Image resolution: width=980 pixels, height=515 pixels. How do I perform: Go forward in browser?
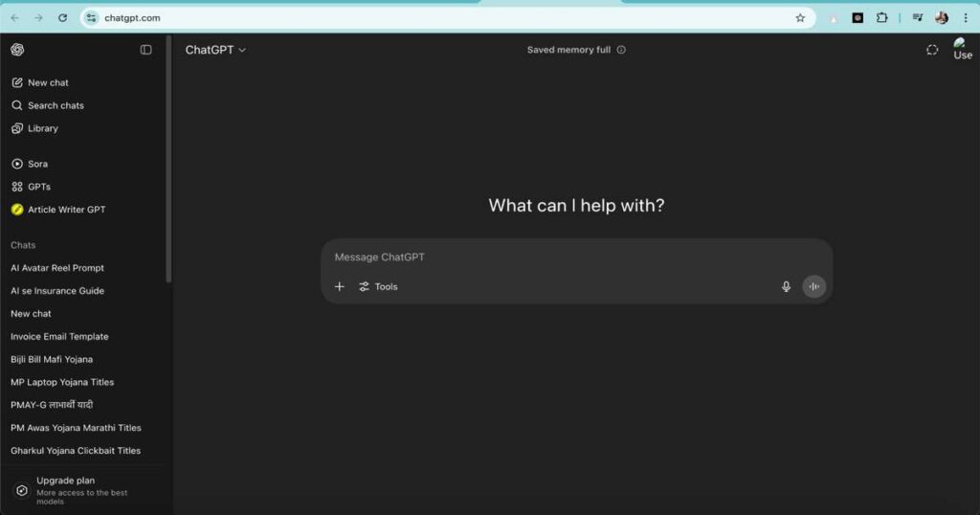[38, 17]
